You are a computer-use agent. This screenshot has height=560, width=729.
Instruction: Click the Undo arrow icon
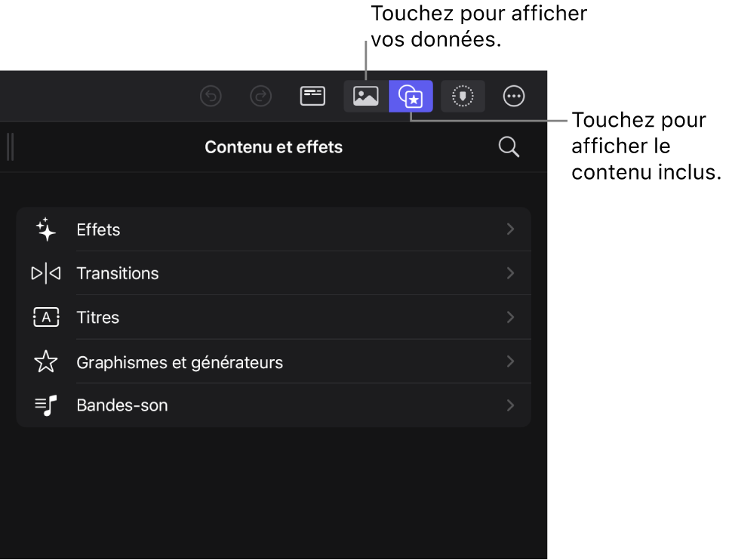tap(211, 96)
